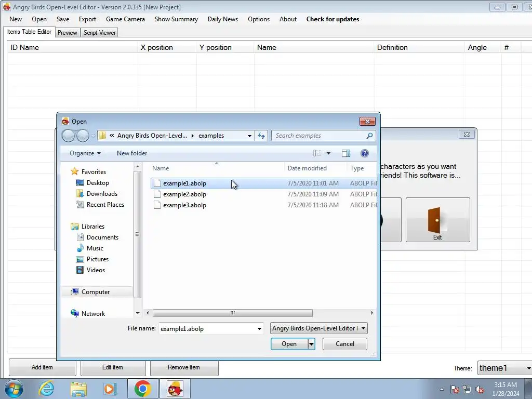The image size is (532, 399).
Task: Open the file type filter dropdown
Action: [x=318, y=328]
